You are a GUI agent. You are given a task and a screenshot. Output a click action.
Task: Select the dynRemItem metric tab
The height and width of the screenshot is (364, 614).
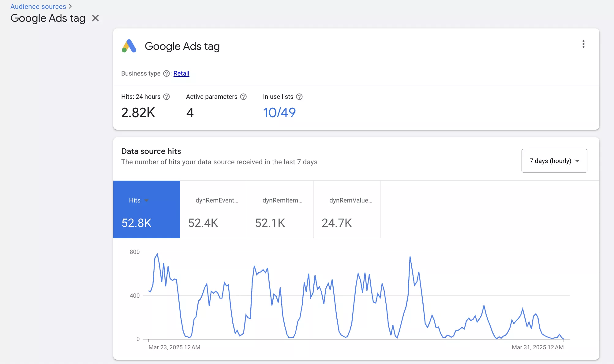(280, 210)
